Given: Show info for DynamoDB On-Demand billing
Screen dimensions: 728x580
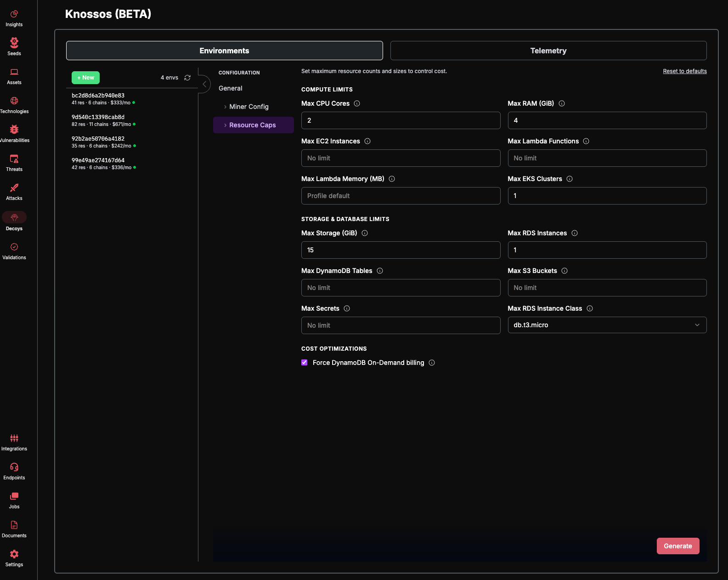Looking at the screenshot, I should 432,363.
